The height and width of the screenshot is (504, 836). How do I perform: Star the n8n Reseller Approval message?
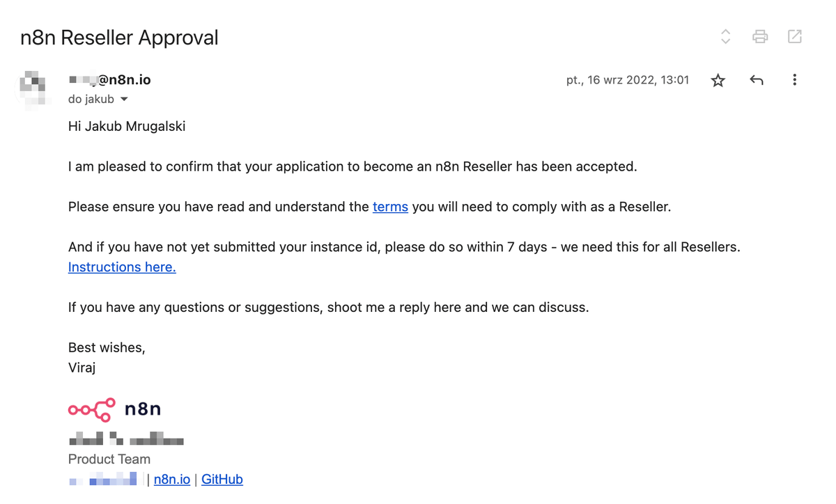click(718, 80)
